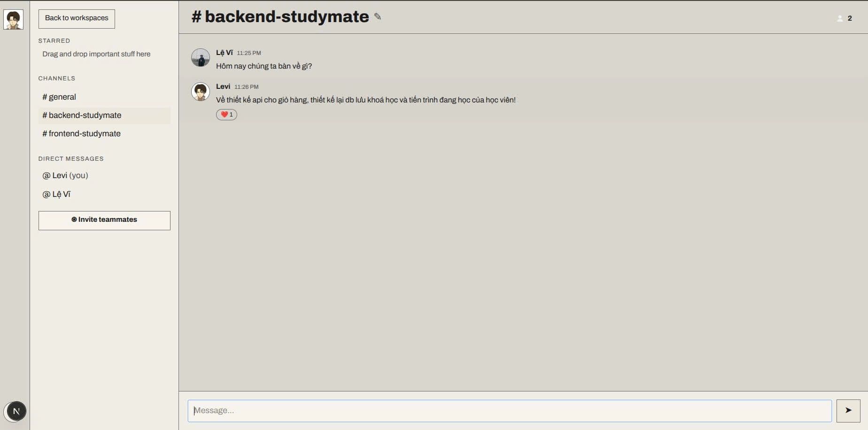868x430 pixels.
Task: Toggle the heart reaction on Levi's message
Action: [226, 115]
